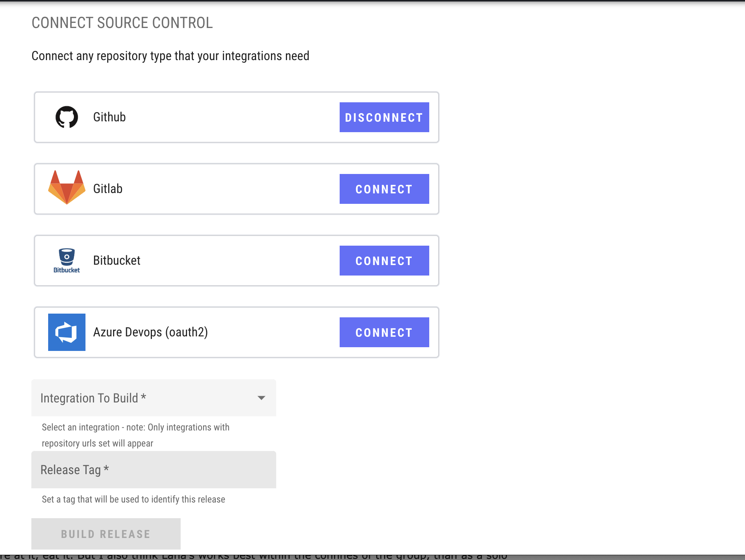Screen dimensions: 745x560
Task: Click the repository type description text
Action: point(170,56)
